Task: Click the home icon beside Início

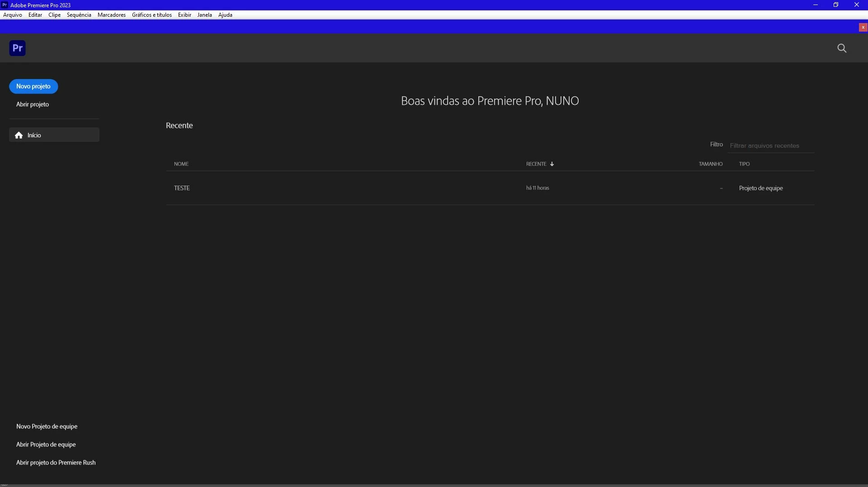Action: (19, 135)
